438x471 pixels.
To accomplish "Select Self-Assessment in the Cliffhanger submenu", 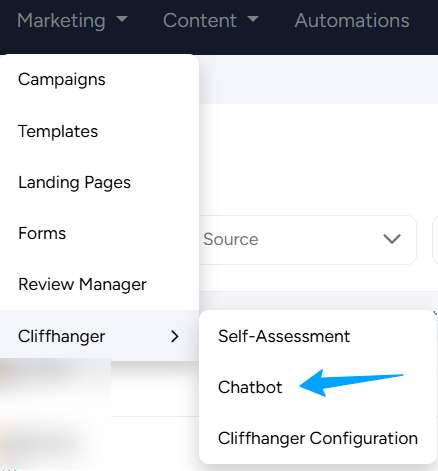I will tap(317, 336).
